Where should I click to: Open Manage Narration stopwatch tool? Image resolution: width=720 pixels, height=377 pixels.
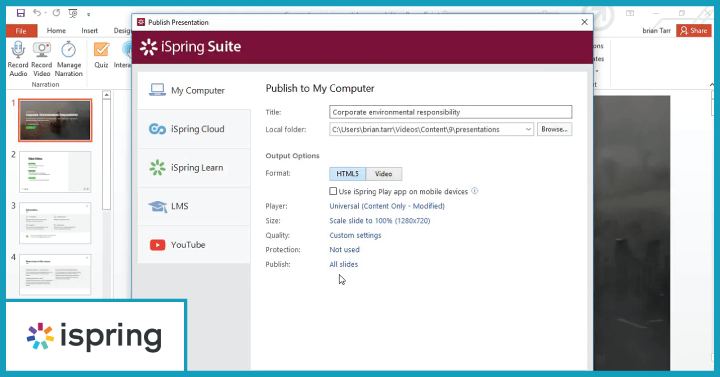68,50
